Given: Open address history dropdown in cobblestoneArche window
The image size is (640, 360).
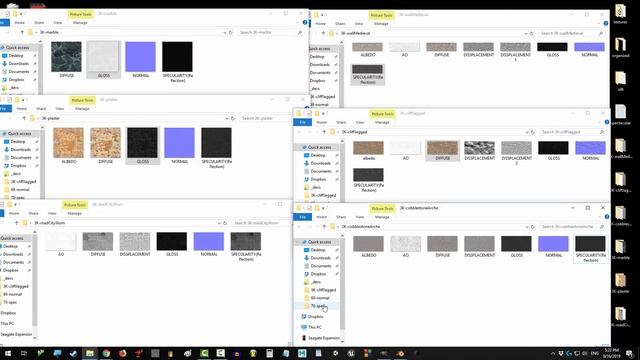Looking at the screenshot, I should pos(527,227).
